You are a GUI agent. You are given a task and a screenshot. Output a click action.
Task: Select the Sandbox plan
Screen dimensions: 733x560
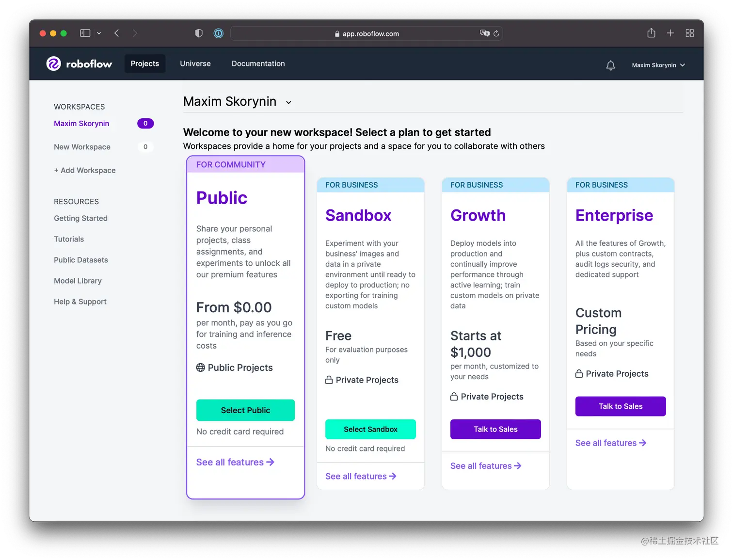(370, 429)
